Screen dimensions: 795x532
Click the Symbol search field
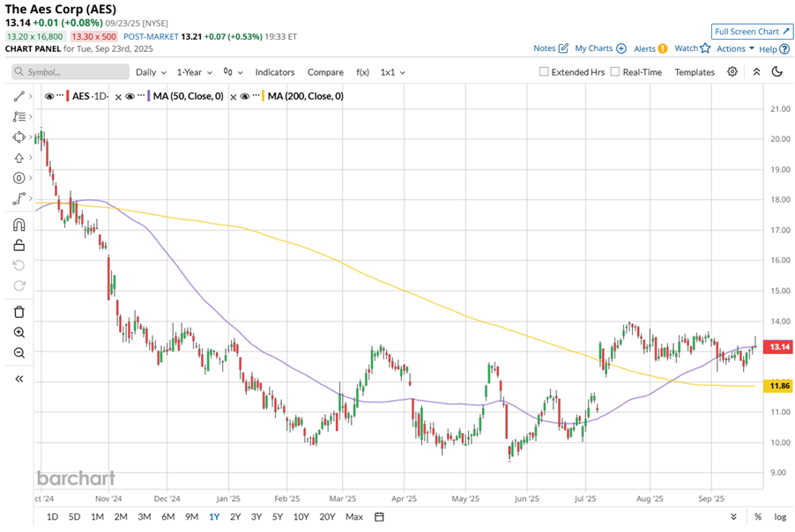pos(69,72)
